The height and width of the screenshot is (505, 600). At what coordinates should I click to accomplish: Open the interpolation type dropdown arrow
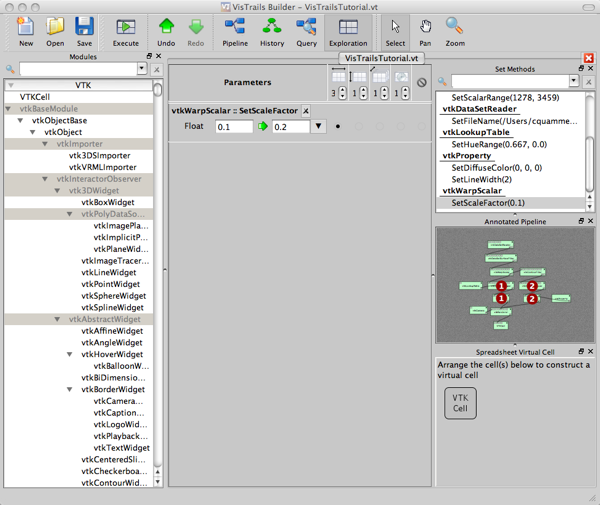318,126
